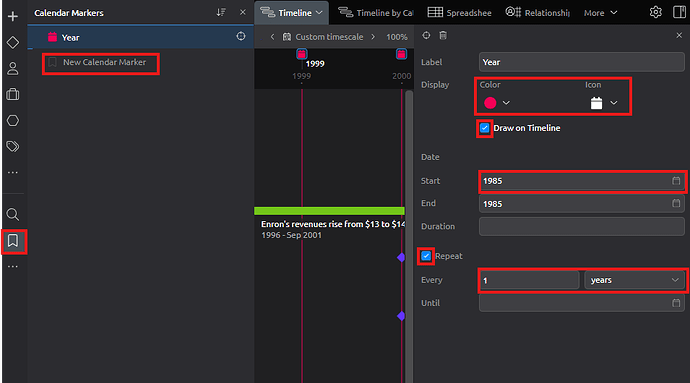The width and height of the screenshot is (690, 383).
Task: Toggle Draw on Timeline checkbox
Action: pos(484,128)
